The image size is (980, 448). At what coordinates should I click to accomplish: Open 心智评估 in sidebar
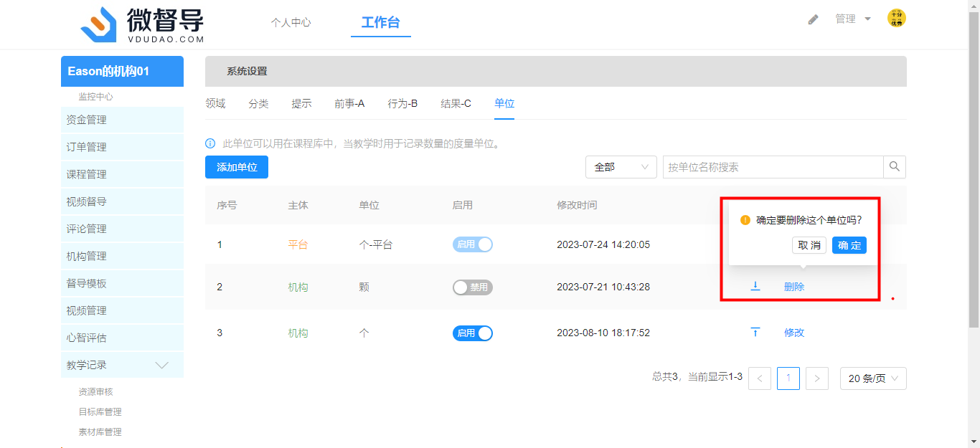(122, 338)
